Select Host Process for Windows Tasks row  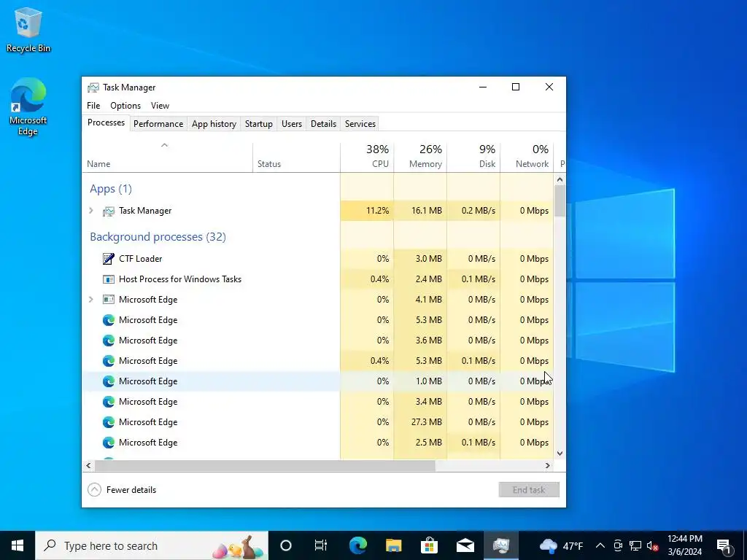(x=318, y=279)
